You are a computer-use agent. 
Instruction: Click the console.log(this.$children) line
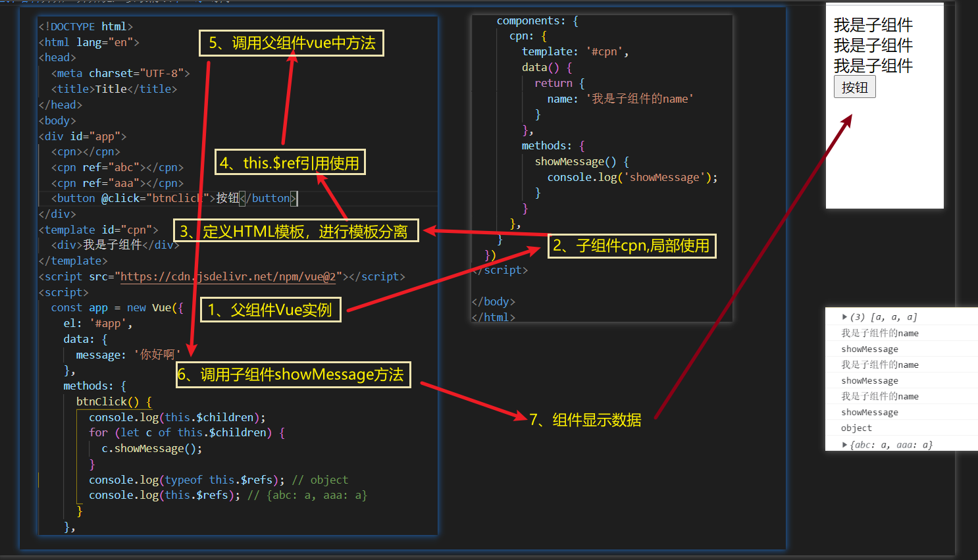(x=177, y=417)
